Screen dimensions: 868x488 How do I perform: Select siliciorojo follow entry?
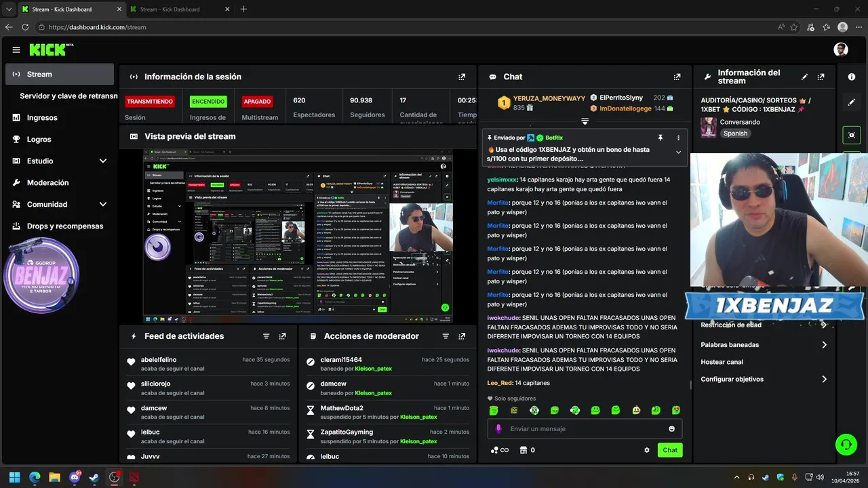coord(208,388)
